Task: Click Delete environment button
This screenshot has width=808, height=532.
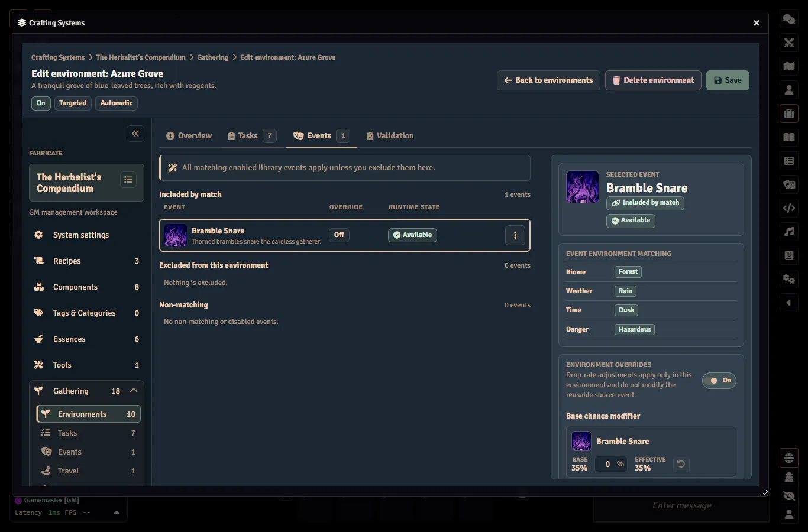Action: [x=653, y=80]
